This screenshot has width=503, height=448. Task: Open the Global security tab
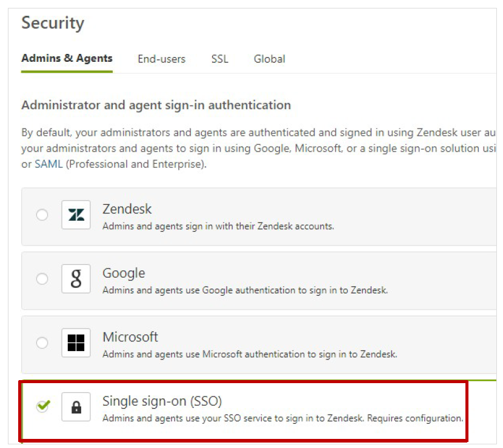click(269, 59)
